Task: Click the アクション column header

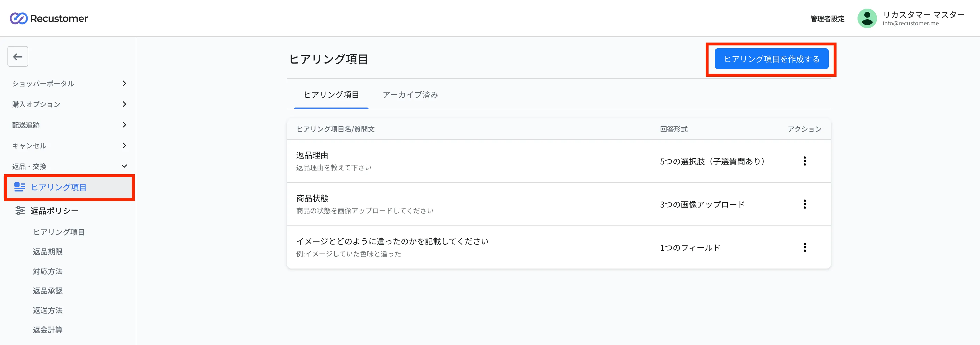Action: coord(805,129)
